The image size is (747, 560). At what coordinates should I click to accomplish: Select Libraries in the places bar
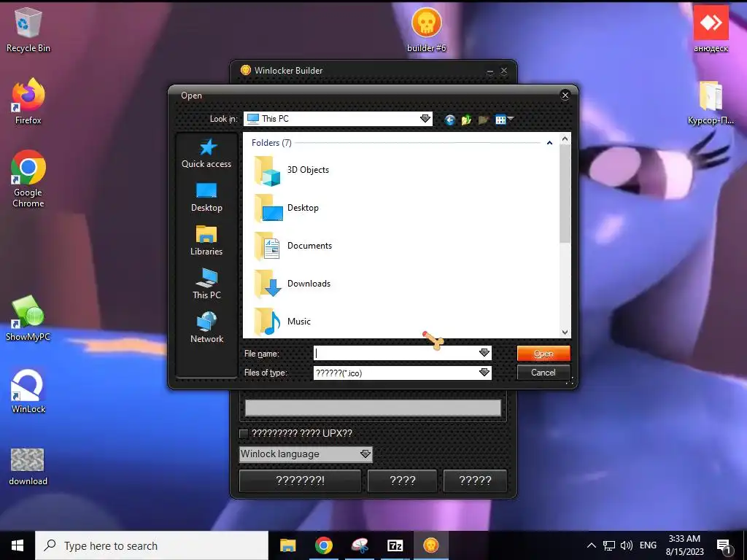[x=206, y=241]
